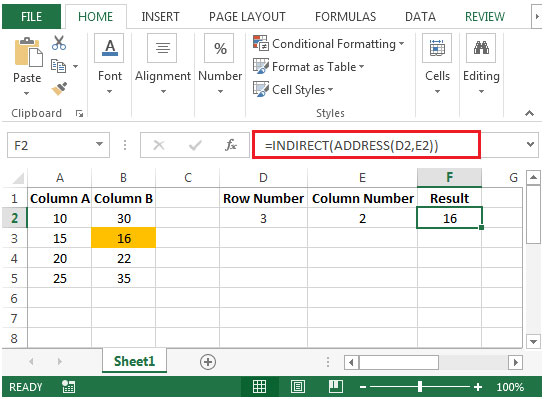Copy selection using the Copy icon
Viewport: 544px width, 399px height.
point(58,66)
